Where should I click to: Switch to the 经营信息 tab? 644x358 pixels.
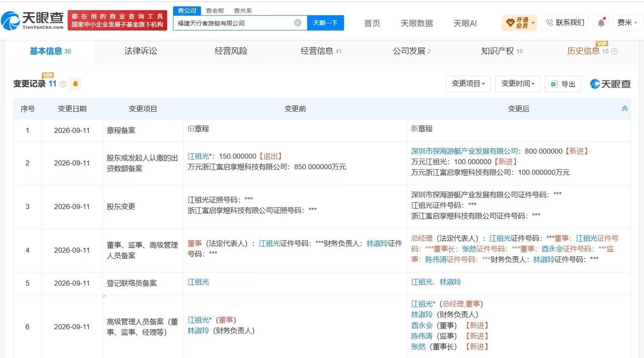click(x=321, y=51)
